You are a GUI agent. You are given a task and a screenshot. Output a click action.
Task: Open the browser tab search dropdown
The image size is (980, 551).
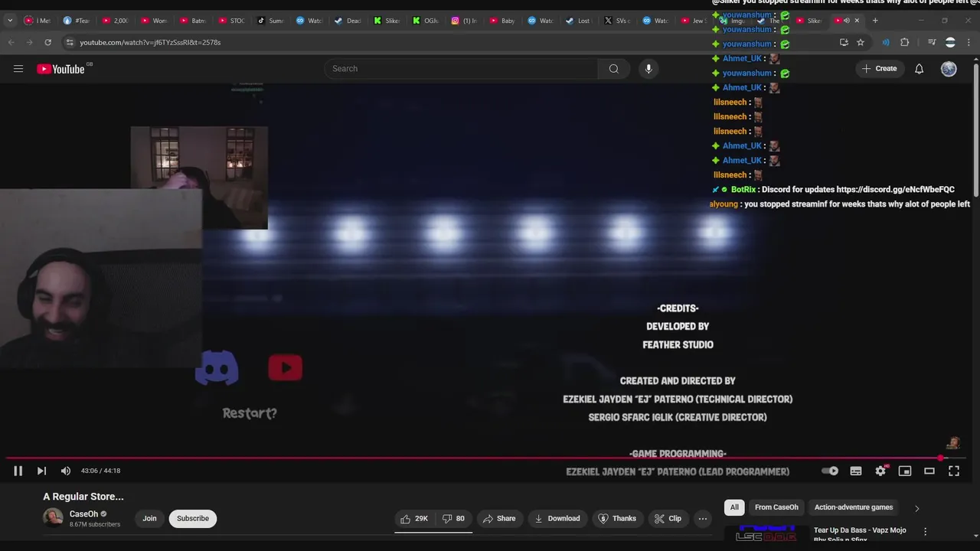[x=10, y=21]
